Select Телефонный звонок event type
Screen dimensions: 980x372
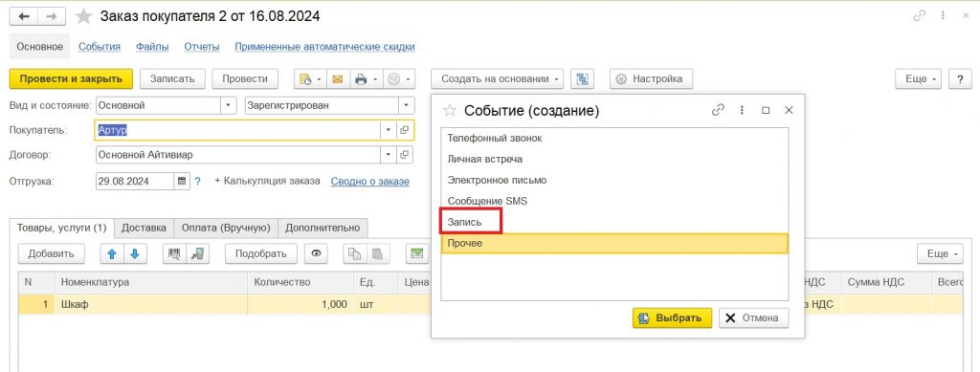[614, 138]
